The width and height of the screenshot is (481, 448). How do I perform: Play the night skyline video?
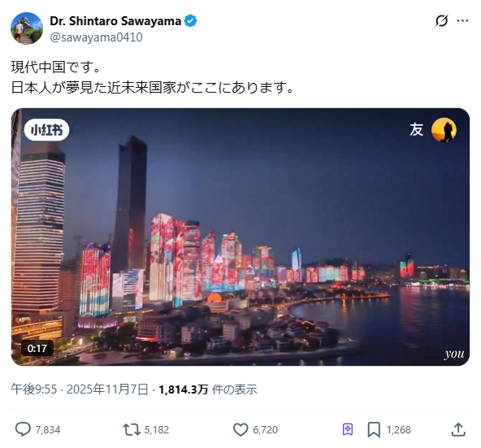point(240,237)
